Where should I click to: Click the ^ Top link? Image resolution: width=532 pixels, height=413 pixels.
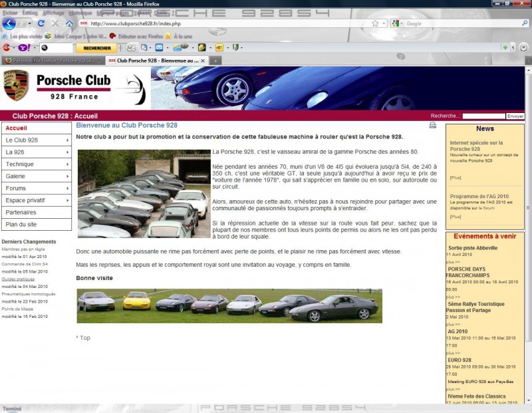83,338
